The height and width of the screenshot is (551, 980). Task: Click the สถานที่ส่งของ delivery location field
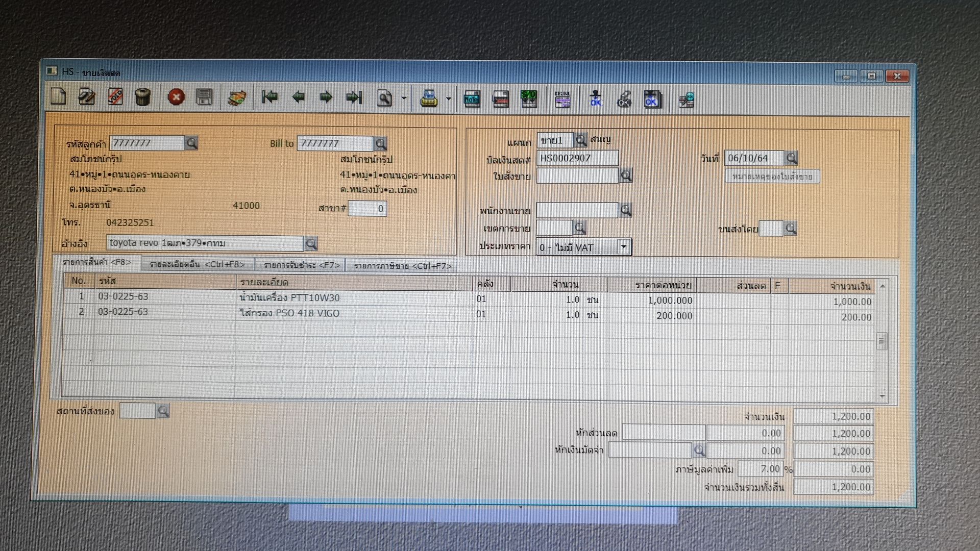tap(137, 410)
